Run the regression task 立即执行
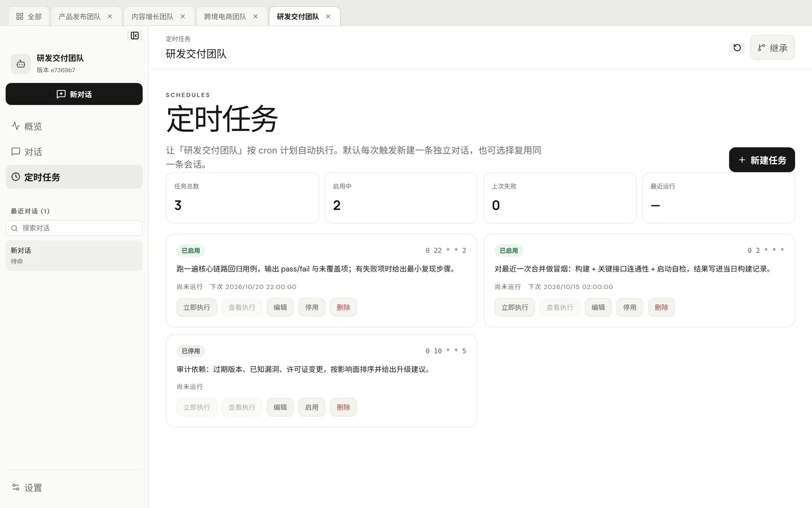Screen dimensions: 812x508 (x=197, y=308)
